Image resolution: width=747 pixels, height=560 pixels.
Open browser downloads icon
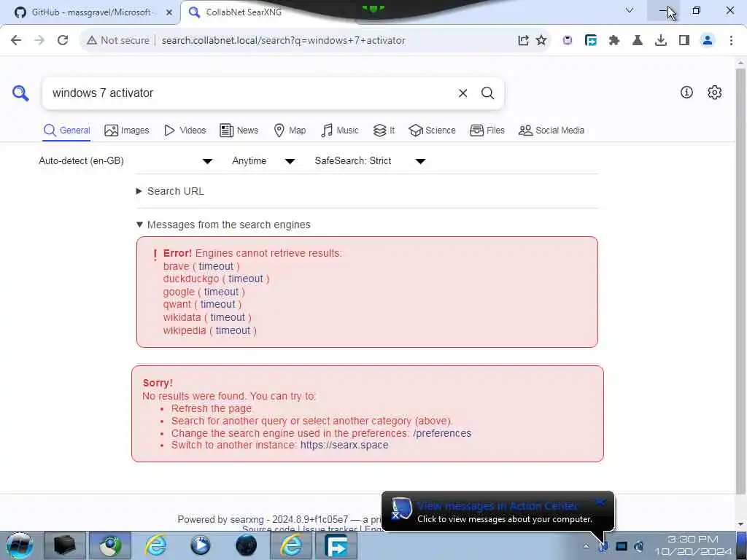point(661,41)
